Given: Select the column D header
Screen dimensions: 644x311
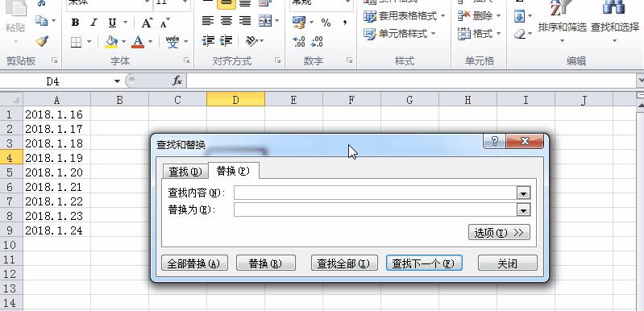Looking at the screenshot, I should coord(235,100).
